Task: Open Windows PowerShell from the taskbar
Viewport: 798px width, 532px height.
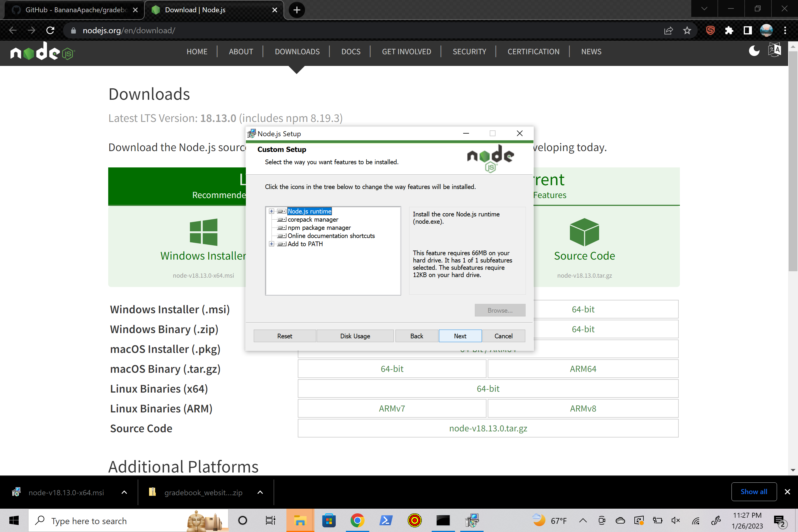Action: click(x=386, y=520)
